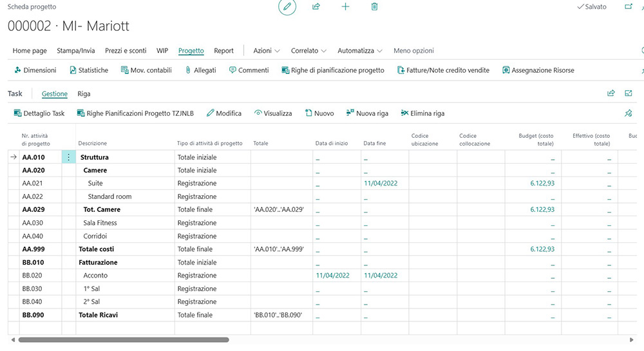This screenshot has height=351, width=644.
Task: Click the Codice ubicazione column header
Action: (x=424, y=140)
